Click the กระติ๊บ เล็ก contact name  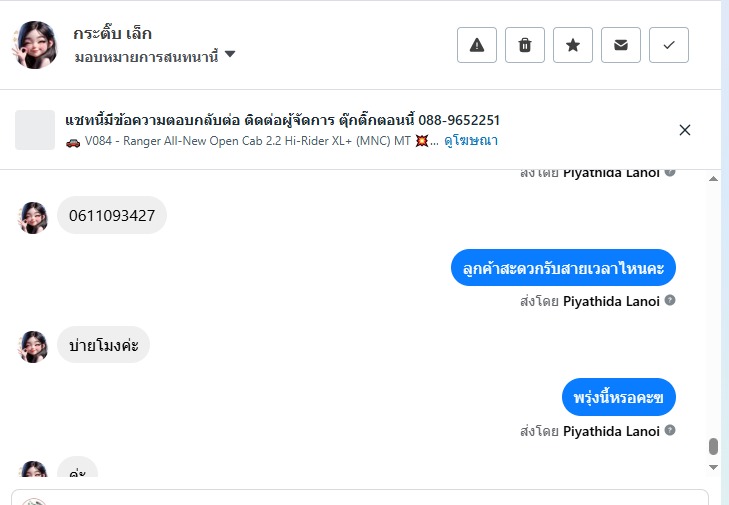[112, 34]
